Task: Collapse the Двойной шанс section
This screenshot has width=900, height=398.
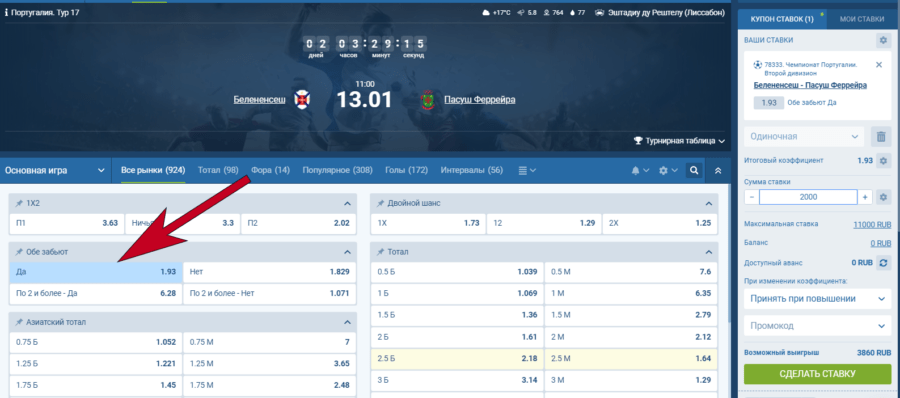Action: click(x=709, y=203)
